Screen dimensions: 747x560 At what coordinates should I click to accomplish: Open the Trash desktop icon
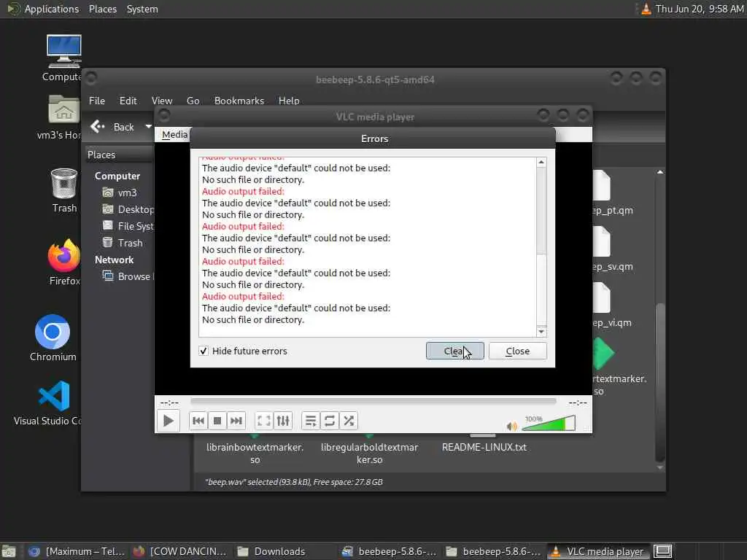[x=64, y=190]
